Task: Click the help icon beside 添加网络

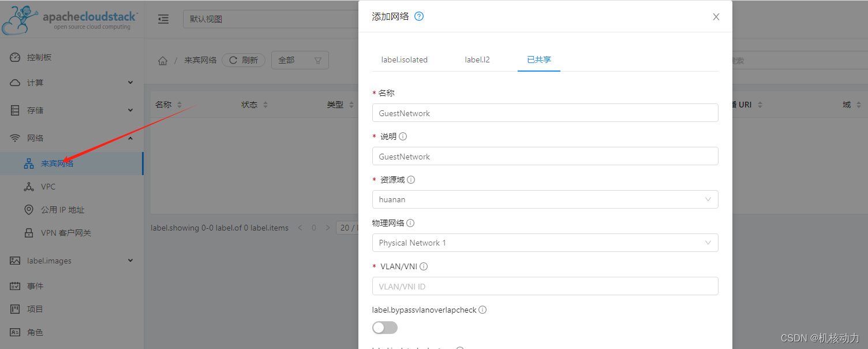Action: click(x=418, y=16)
